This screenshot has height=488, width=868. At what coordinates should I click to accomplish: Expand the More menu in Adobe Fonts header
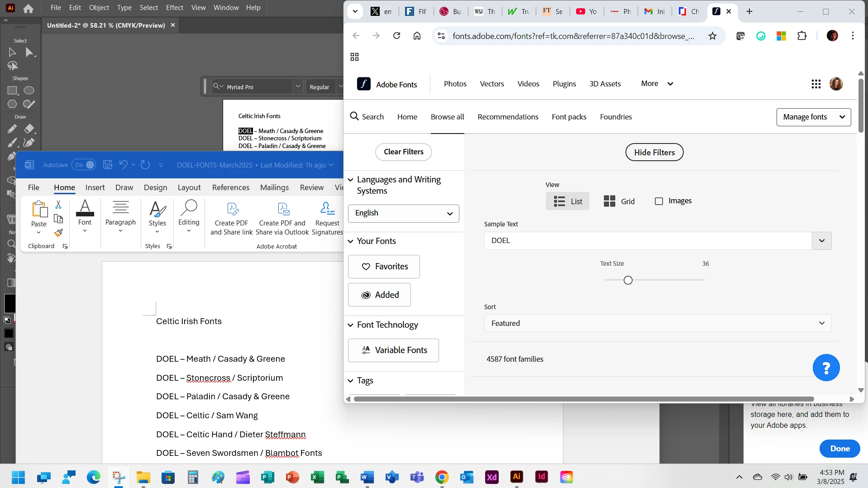click(x=657, y=84)
